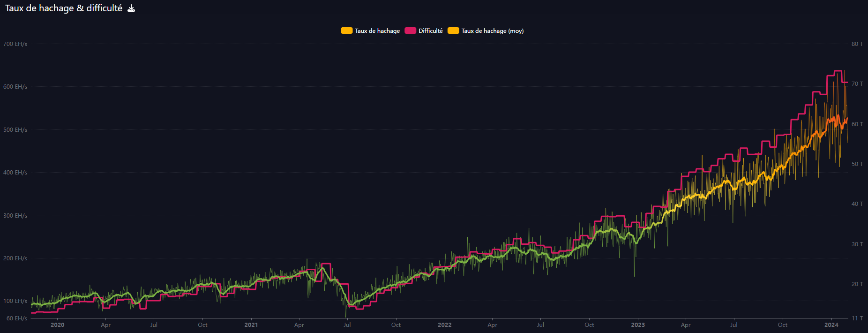Click the 400 EH/s left axis label
This screenshot has width=868, height=333.
click(15, 173)
